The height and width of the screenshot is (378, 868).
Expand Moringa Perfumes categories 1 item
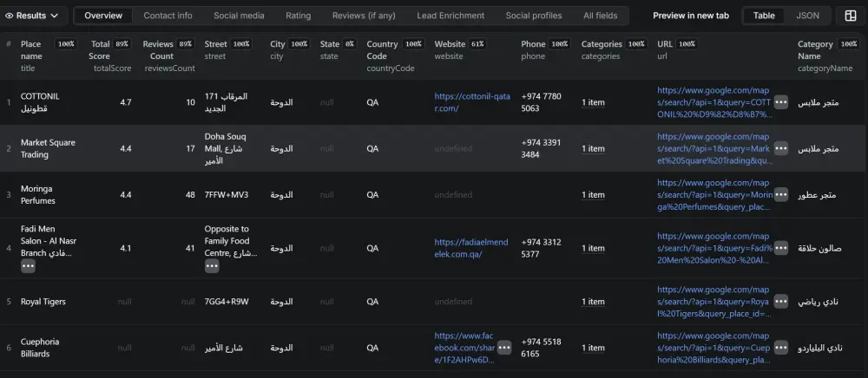[x=593, y=194]
